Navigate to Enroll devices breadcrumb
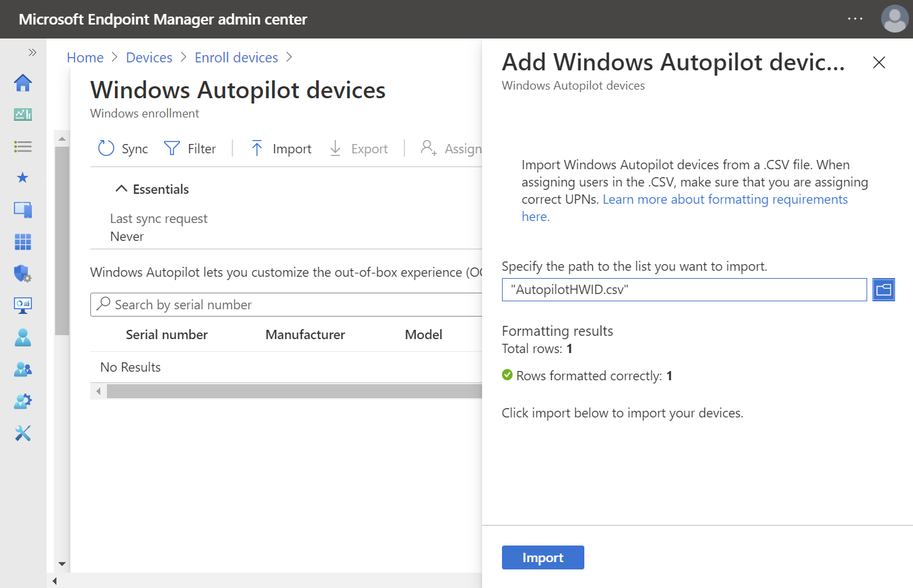 coord(236,58)
